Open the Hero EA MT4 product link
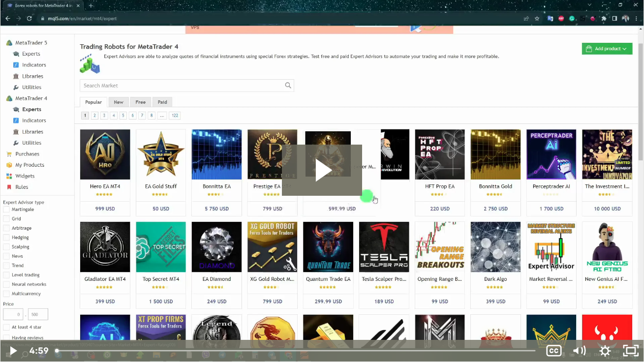Viewport: 644px width, 362px height. (105, 186)
